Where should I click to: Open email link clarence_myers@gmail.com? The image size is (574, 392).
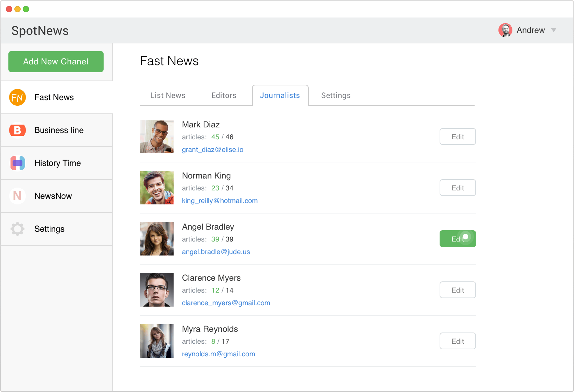pos(226,303)
